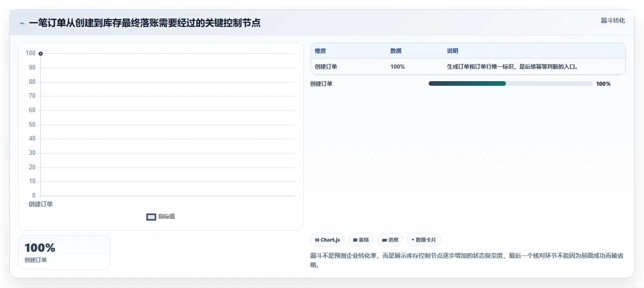Screen dimensions: 644x288
Task: Click the 漏斗转化 label in header
Action: pyautogui.click(x=613, y=20)
